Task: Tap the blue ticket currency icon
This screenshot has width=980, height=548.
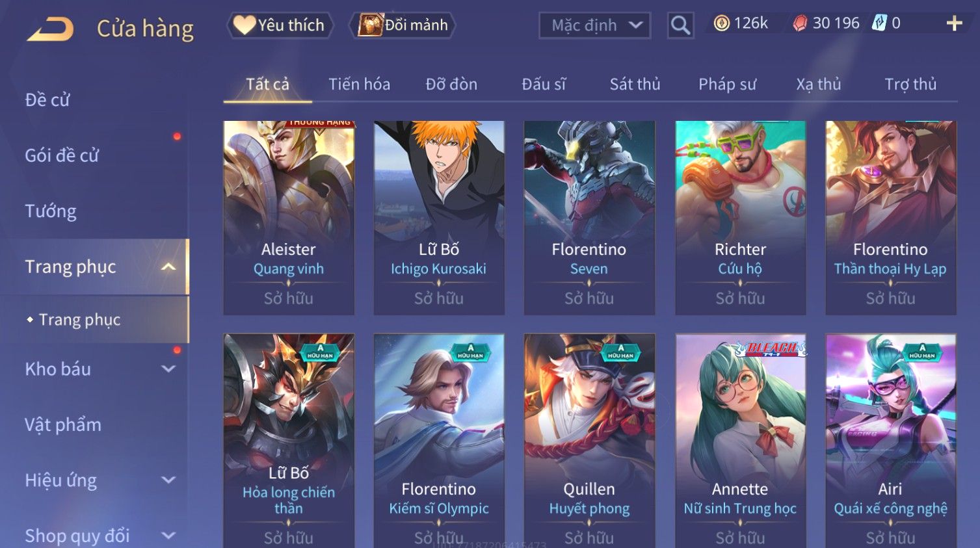Action: coord(879,23)
